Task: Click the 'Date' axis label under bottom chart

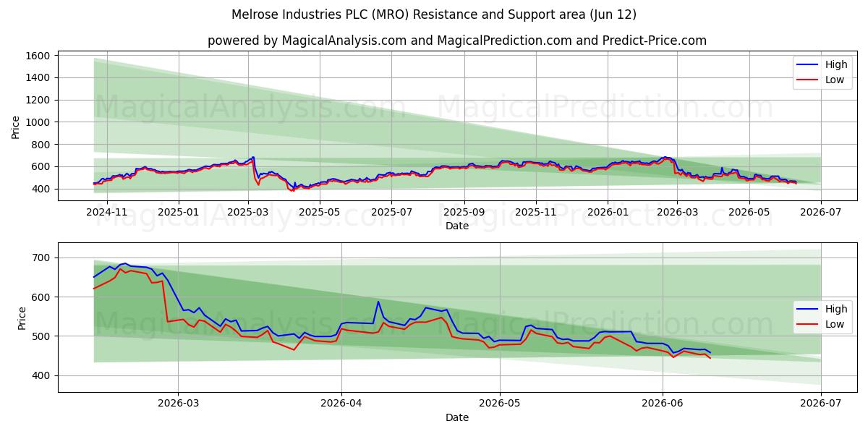Action: [x=457, y=417]
